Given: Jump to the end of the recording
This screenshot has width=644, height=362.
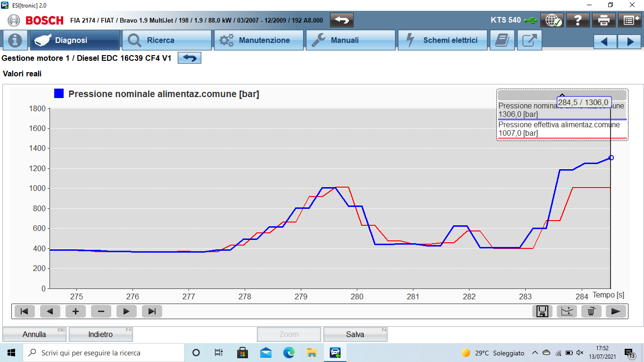Looking at the screenshot, I should click(152, 311).
